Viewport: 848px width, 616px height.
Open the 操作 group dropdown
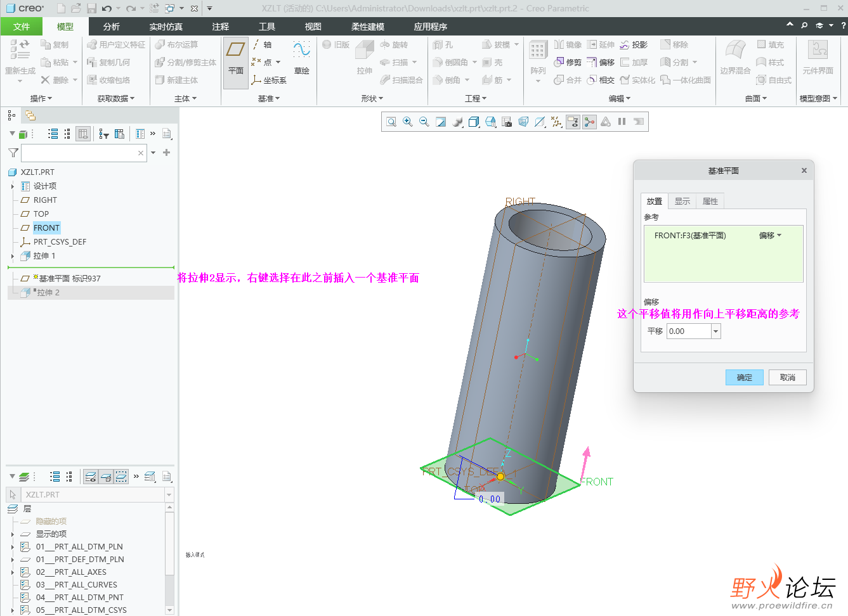pyautogui.click(x=41, y=99)
